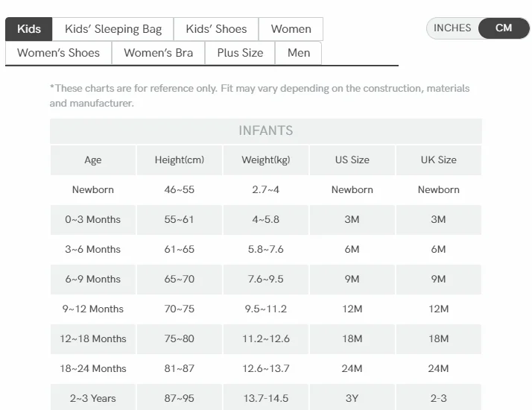Click the 12~18 Months age cell
The image size is (532, 410).
coord(93,339)
